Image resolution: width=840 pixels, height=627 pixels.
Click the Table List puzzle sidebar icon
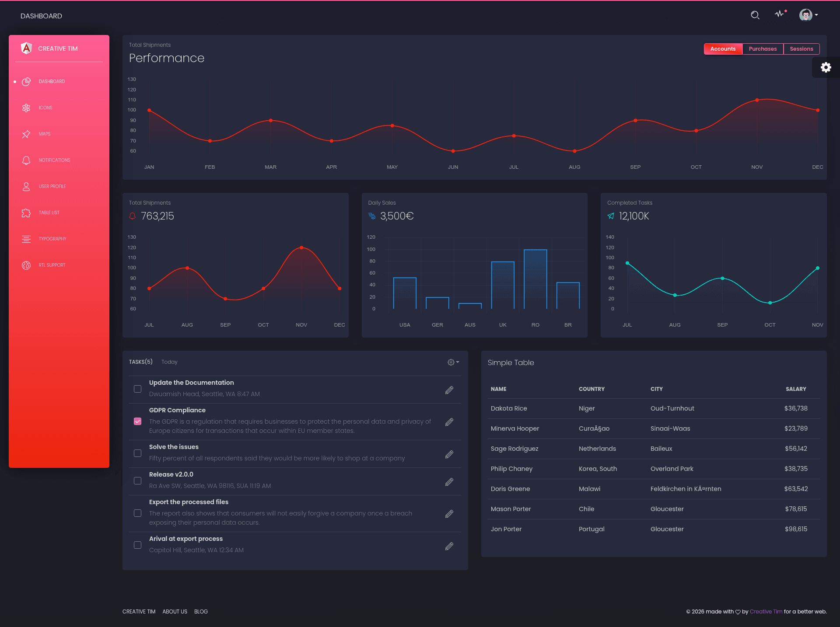coord(26,212)
